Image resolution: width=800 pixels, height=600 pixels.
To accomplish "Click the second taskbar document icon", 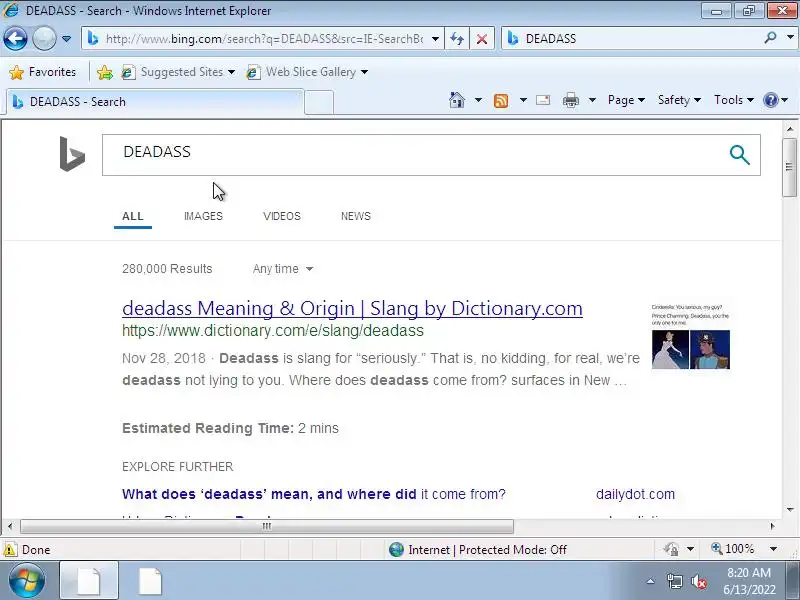I will click(150, 581).
